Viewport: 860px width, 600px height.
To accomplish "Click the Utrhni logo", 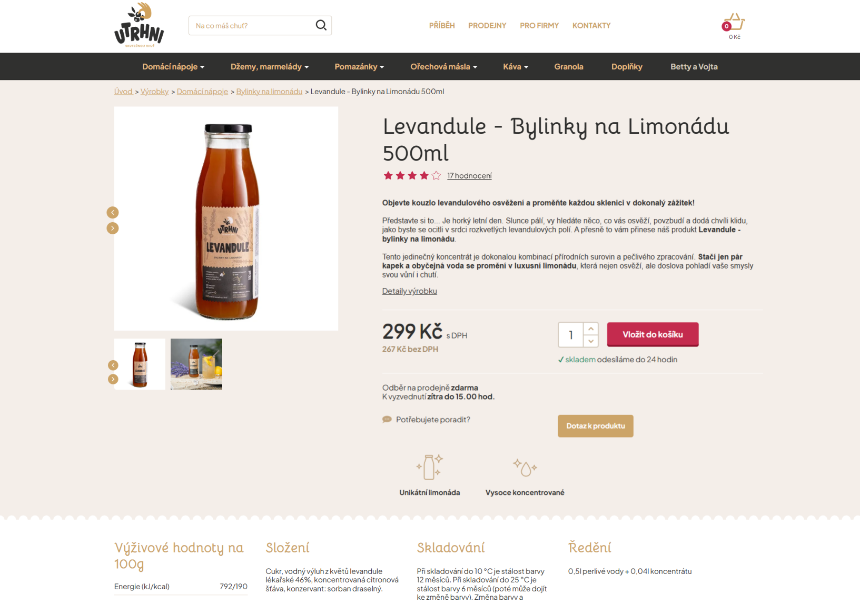I will click(139, 25).
